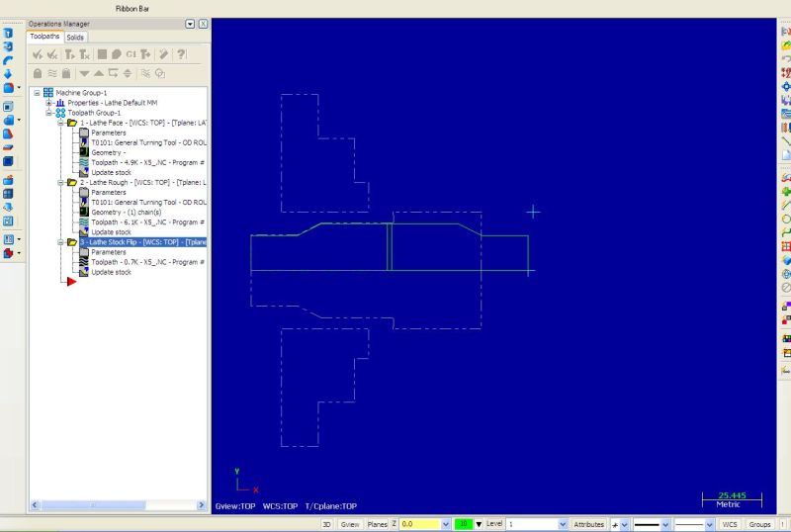Select the 3 - Lathe Stock Flip operation
Image resolution: width=791 pixels, height=532 pixels.
(x=142, y=242)
